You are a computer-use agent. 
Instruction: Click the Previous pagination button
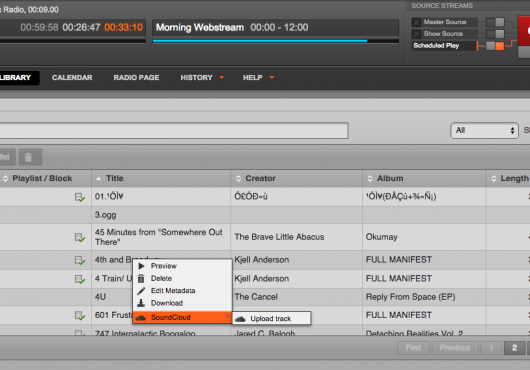(x=455, y=348)
